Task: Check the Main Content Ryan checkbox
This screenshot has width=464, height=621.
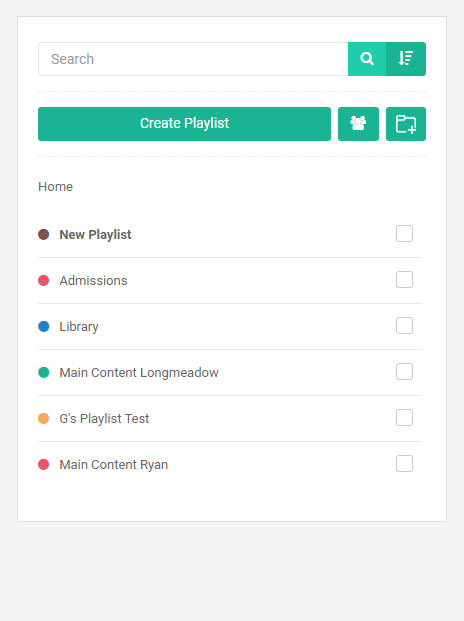Action: tap(404, 463)
